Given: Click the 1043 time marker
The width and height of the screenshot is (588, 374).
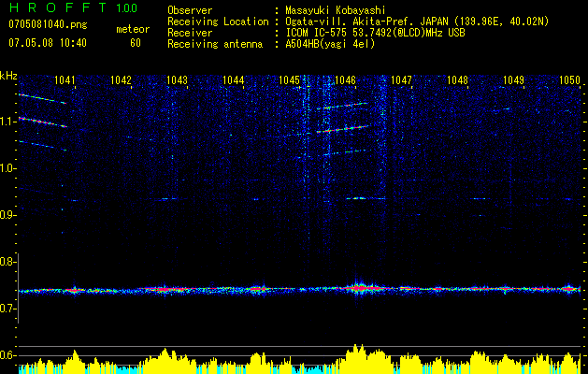Looking at the screenshot, I should 177,80.
